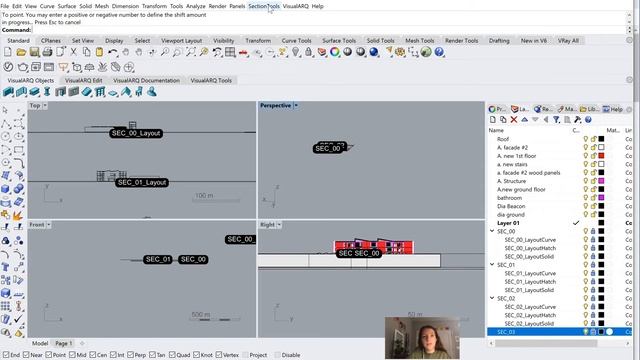Click the VisualARQ Roof tool icon
The width and height of the screenshot is (640, 360).
126,92
